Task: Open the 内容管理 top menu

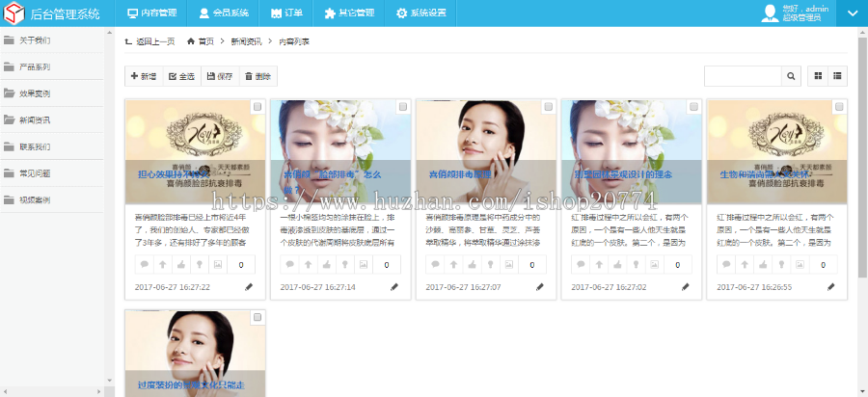Action: point(151,13)
